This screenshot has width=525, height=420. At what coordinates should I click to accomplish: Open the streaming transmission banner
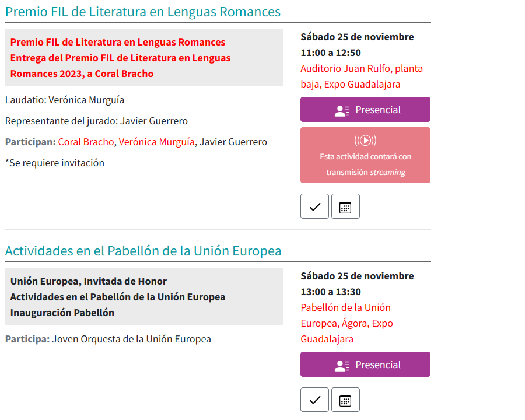[x=365, y=155]
